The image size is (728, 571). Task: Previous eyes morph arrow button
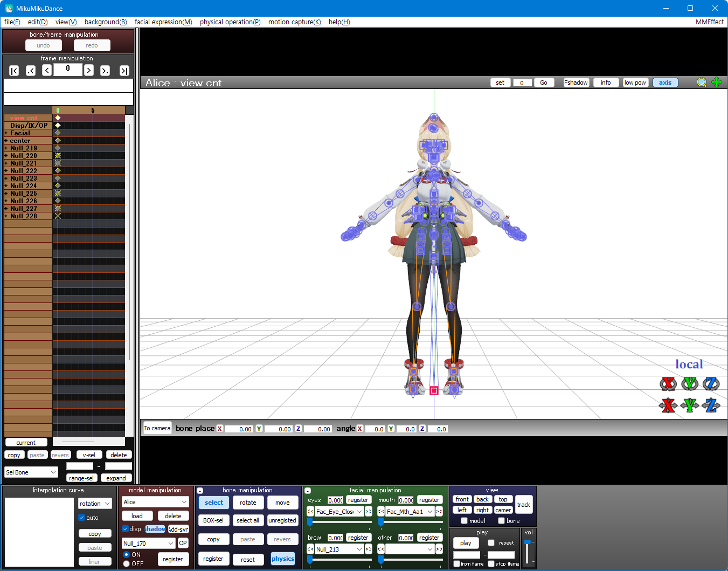point(310,512)
